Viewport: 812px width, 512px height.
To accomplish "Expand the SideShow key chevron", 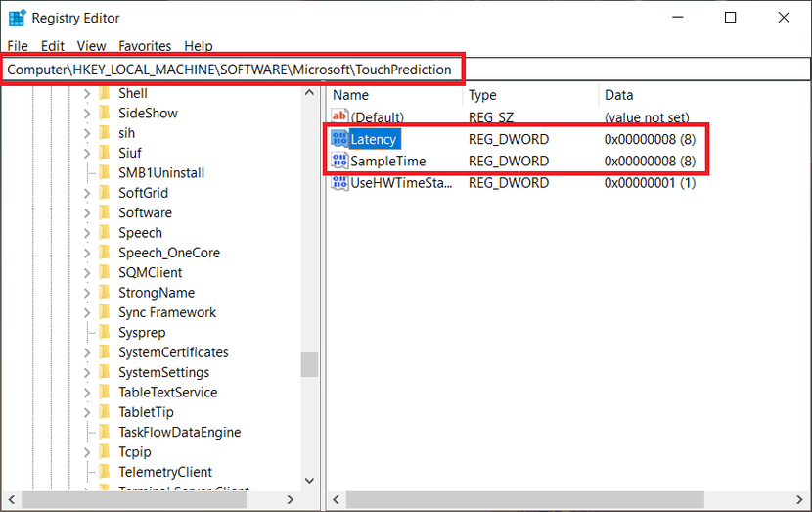I will (87, 113).
